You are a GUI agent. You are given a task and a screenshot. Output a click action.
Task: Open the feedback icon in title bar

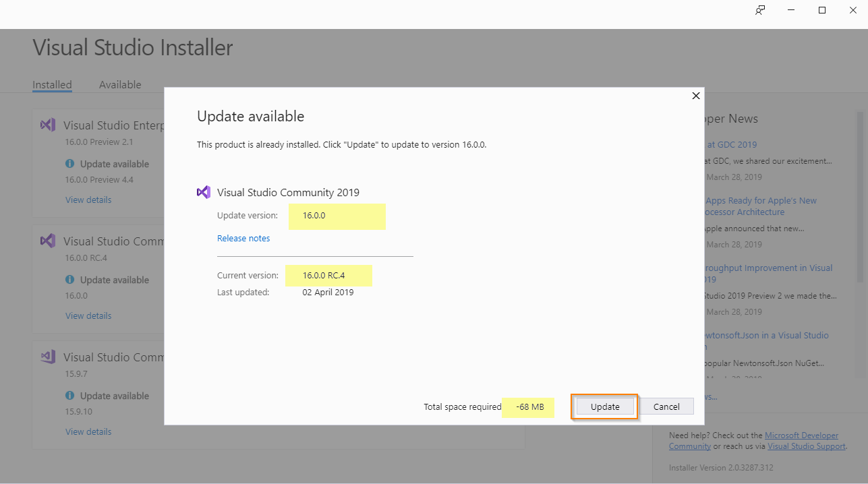(x=760, y=10)
